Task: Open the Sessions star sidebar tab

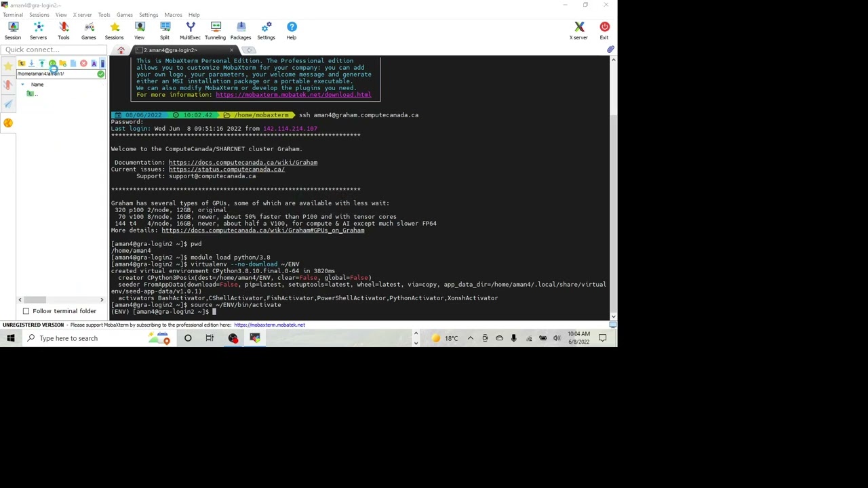Action: click(8, 66)
